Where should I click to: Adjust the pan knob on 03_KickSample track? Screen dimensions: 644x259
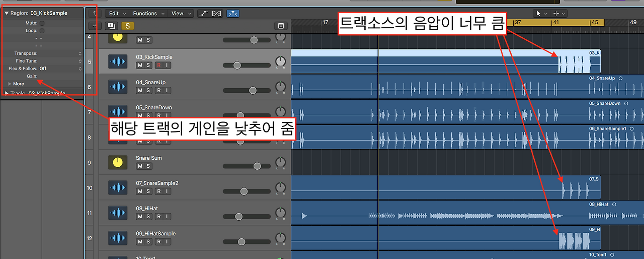280,62
